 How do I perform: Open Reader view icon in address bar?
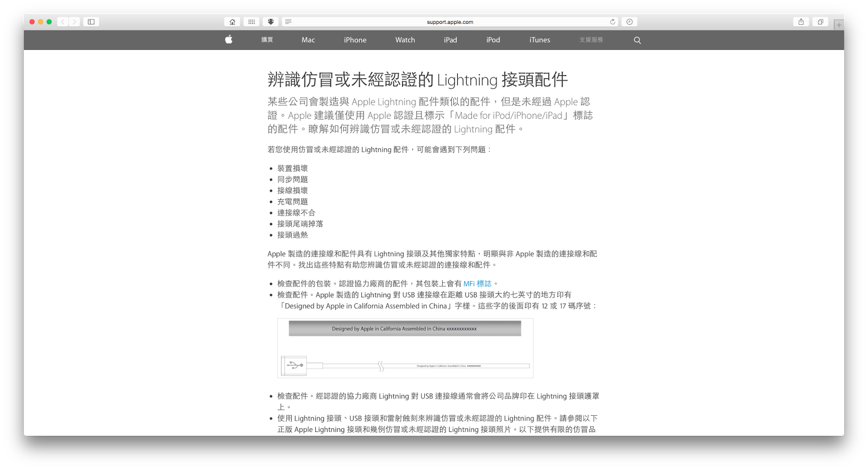click(x=289, y=22)
